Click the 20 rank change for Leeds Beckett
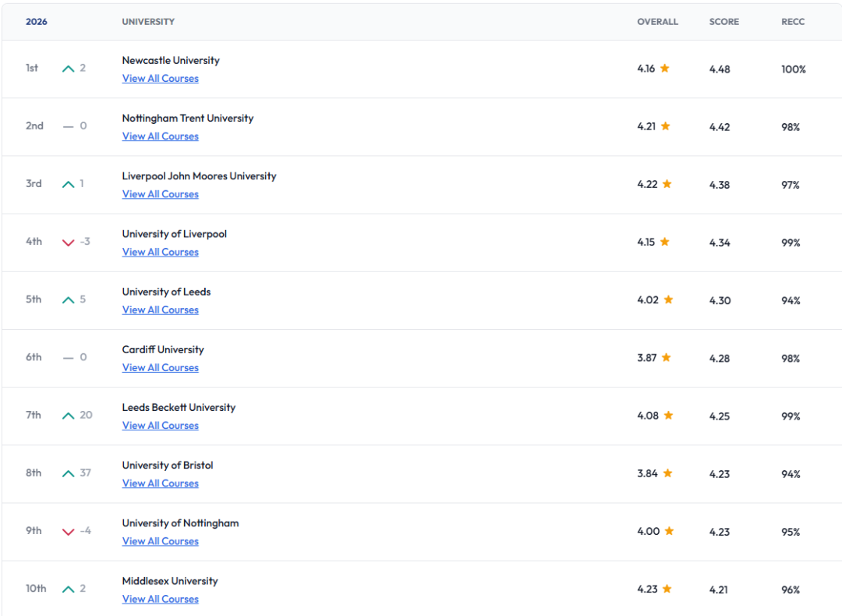Viewport: 842px width, 616px height. (86, 415)
